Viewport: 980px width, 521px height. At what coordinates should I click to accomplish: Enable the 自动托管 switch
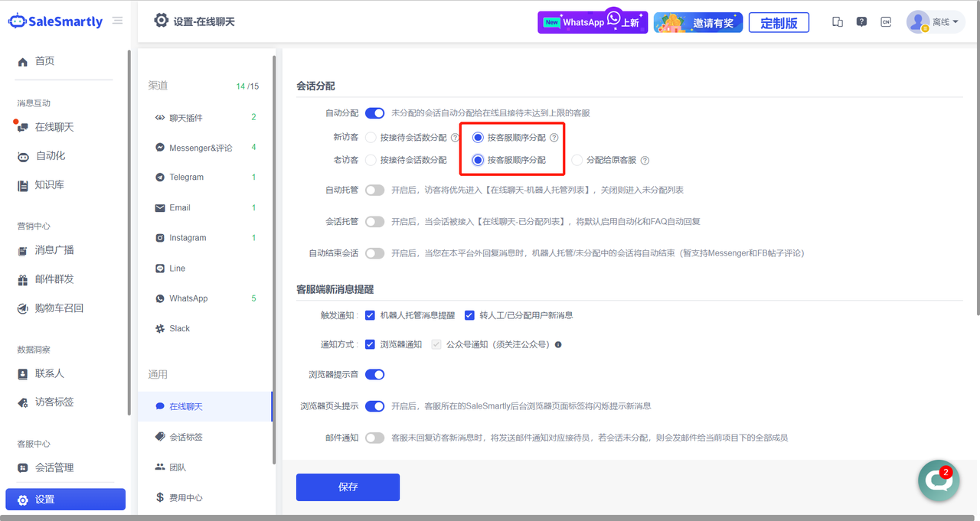coord(374,190)
